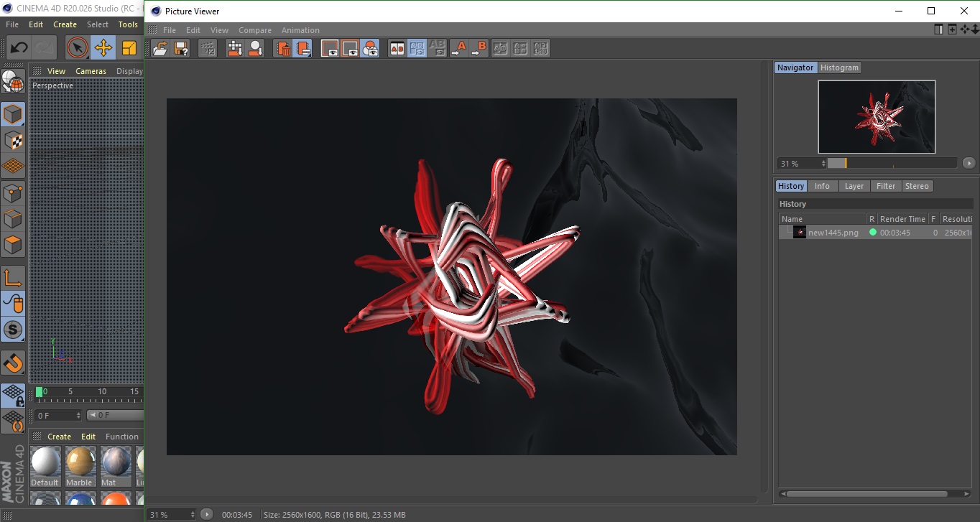Select the Polygons mode cube icon
980x522 pixels.
click(13, 245)
